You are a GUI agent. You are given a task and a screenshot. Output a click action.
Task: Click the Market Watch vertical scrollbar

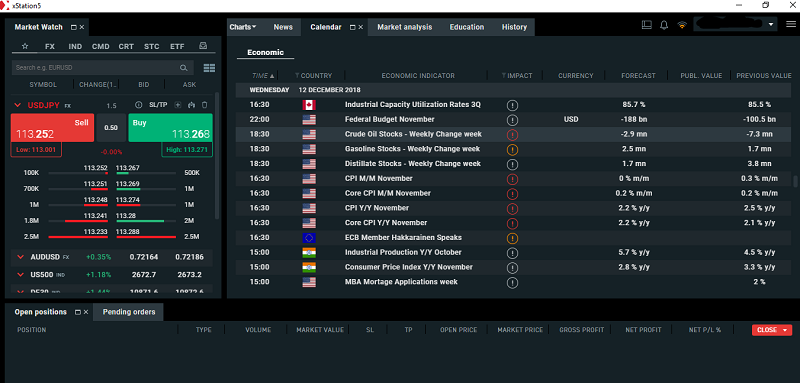[x=218, y=156]
